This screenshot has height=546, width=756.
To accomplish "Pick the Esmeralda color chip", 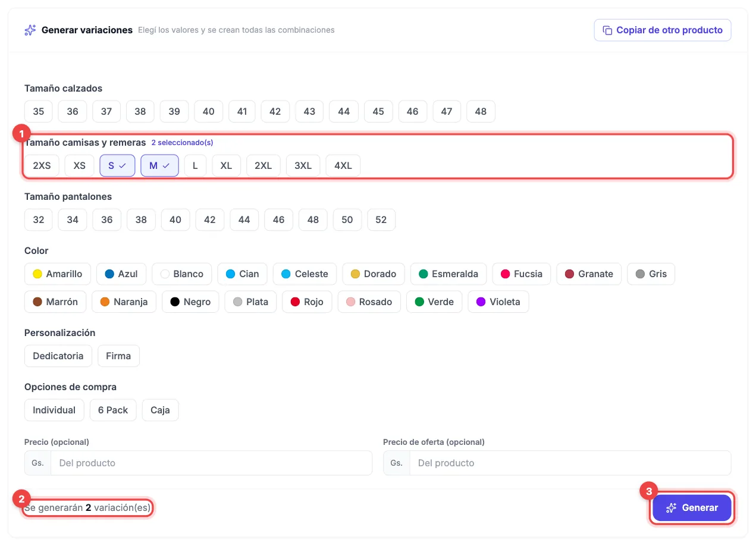I will click(448, 274).
